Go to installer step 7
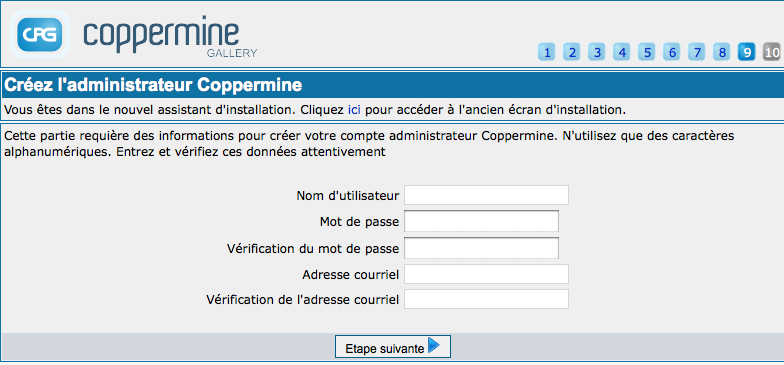 pos(697,52)
